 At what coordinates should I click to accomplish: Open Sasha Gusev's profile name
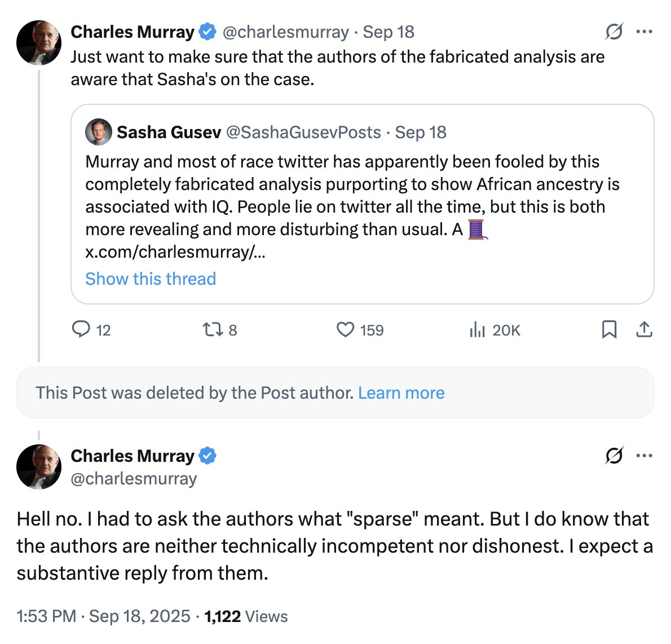(x=169, y=132)
